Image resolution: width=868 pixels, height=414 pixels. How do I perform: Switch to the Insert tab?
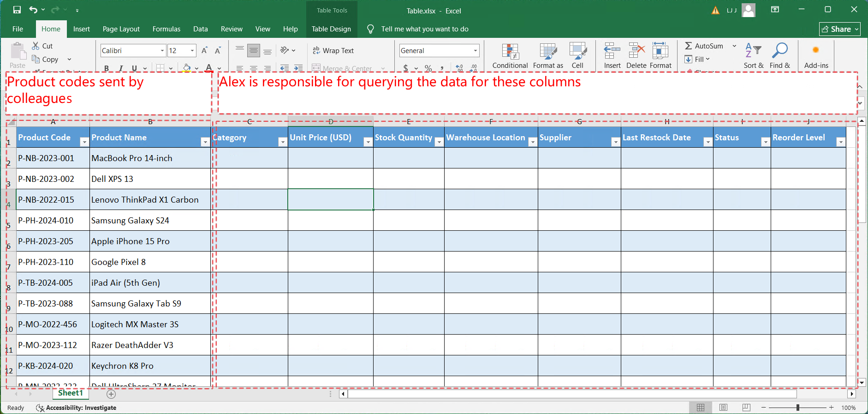(82, 29)
